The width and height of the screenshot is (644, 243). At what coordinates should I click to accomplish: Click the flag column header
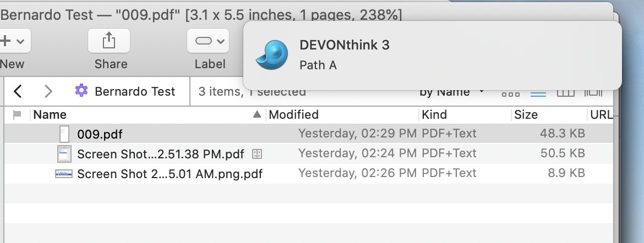coord(17,115)
